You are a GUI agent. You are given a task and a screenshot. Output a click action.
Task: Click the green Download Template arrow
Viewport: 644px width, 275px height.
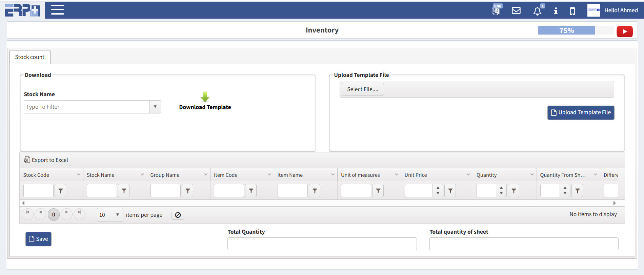click(205, 97)
